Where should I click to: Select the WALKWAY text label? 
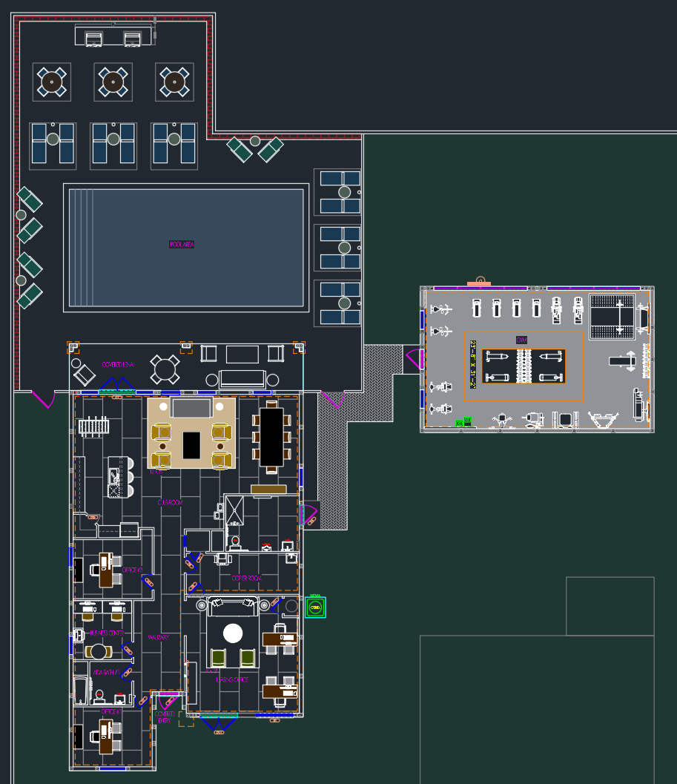[x=159, y=638]
